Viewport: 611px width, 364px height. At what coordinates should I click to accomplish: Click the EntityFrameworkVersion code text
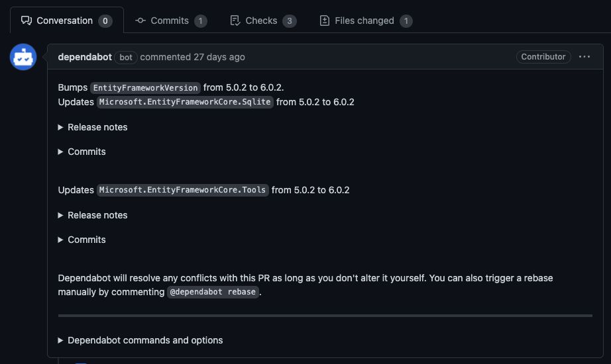coord(145,88)
